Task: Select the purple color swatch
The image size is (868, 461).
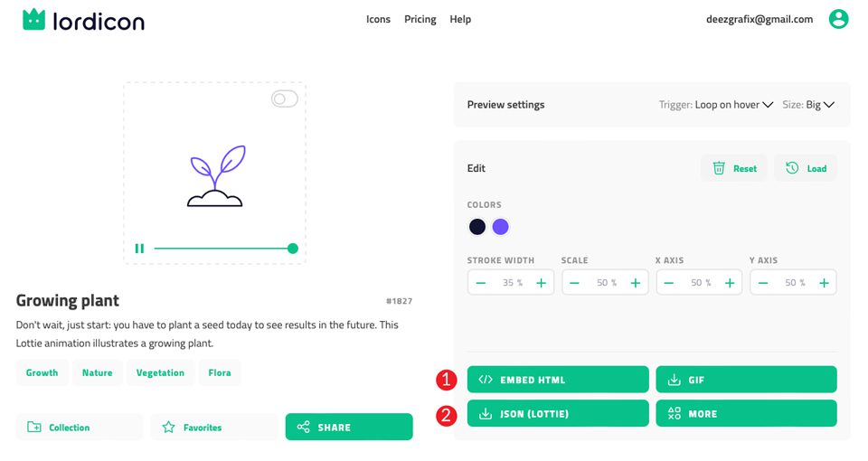Action: (500, 227)
